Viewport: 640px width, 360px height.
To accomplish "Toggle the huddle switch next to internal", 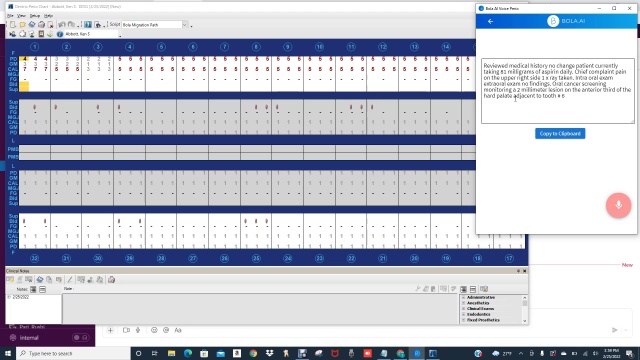I will 80,338.
